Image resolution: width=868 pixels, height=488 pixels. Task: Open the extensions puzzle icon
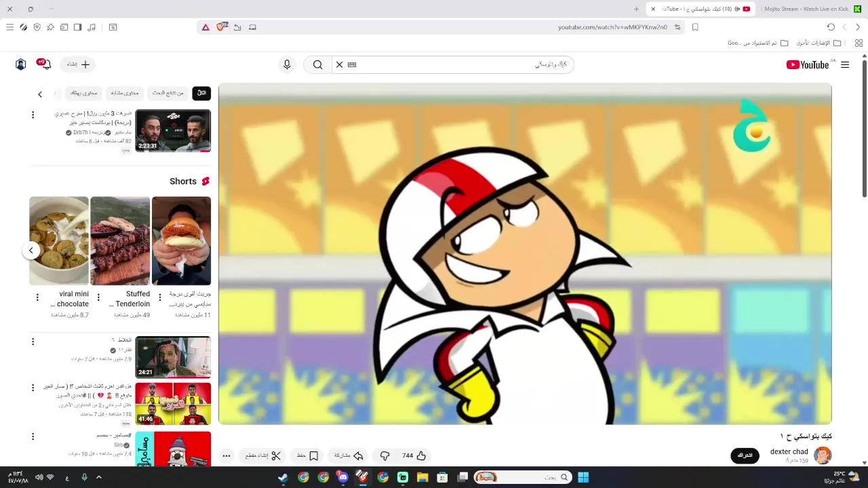click(x=50, y=27)
